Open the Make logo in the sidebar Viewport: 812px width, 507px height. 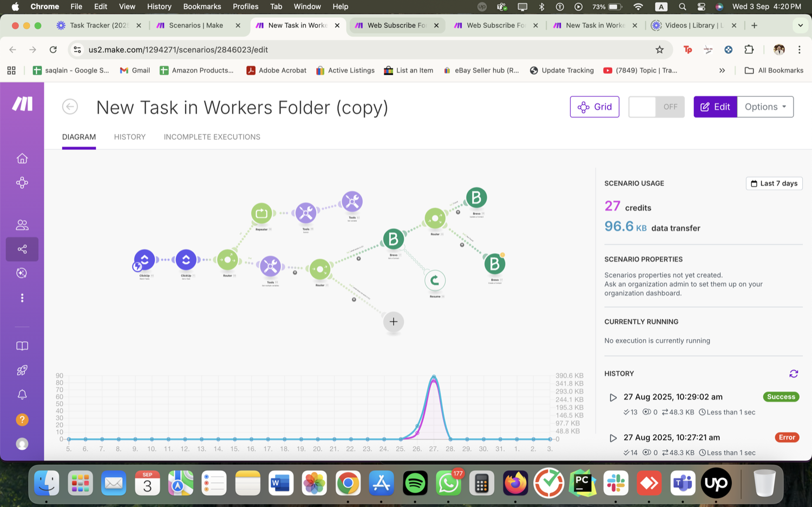pyautogui.click(x=22, y=104)
